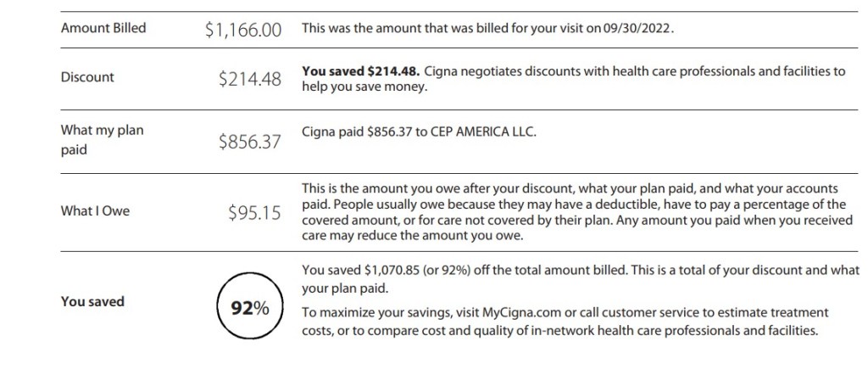Click the Amount Billed row label
Screen dimensions: 868x375
tap(103, 28)
